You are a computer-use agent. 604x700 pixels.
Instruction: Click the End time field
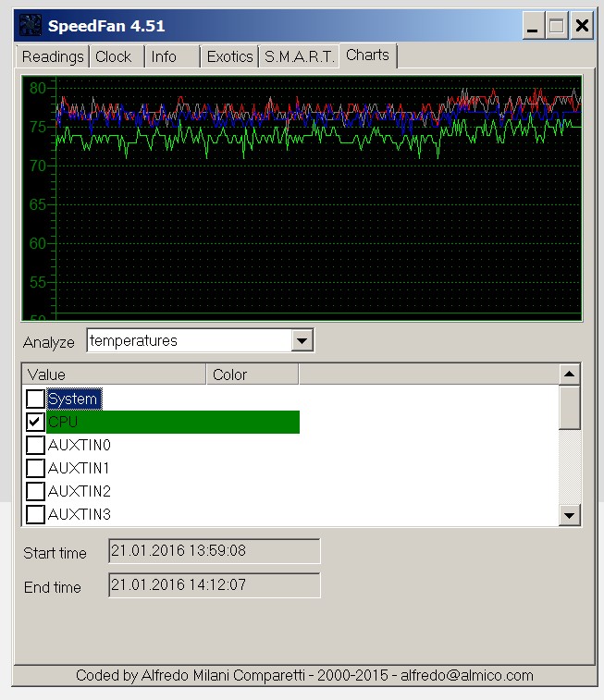click(215, 585)
